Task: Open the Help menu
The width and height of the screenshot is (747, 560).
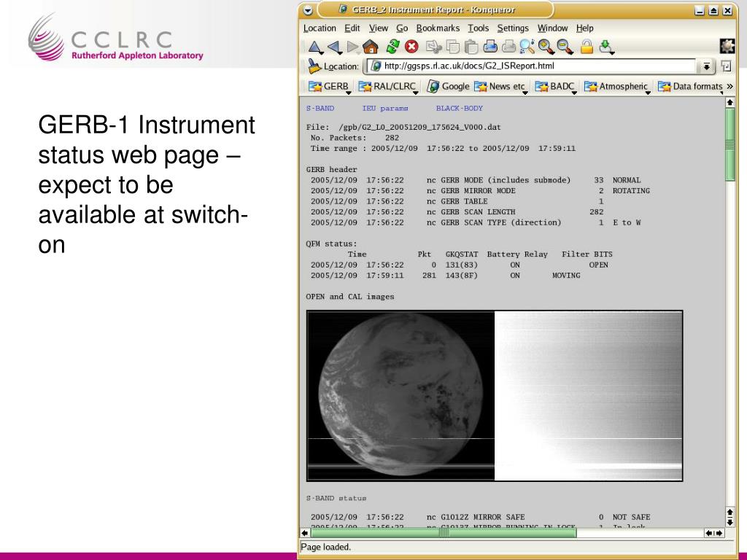Action: tap(584, 28)
